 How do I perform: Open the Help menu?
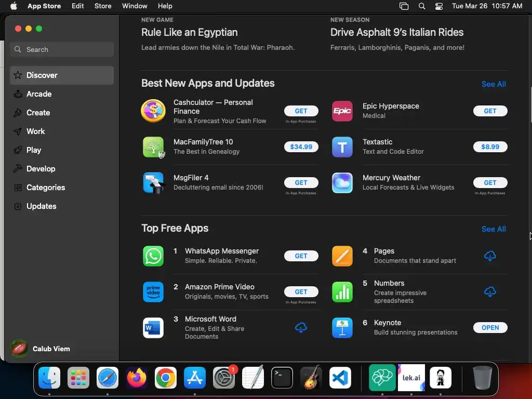(165, 6)
